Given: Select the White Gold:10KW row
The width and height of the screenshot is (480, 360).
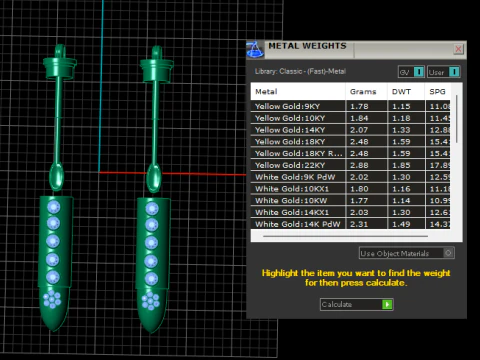Looking at the screenshot, I should click(x=350, y=201).
